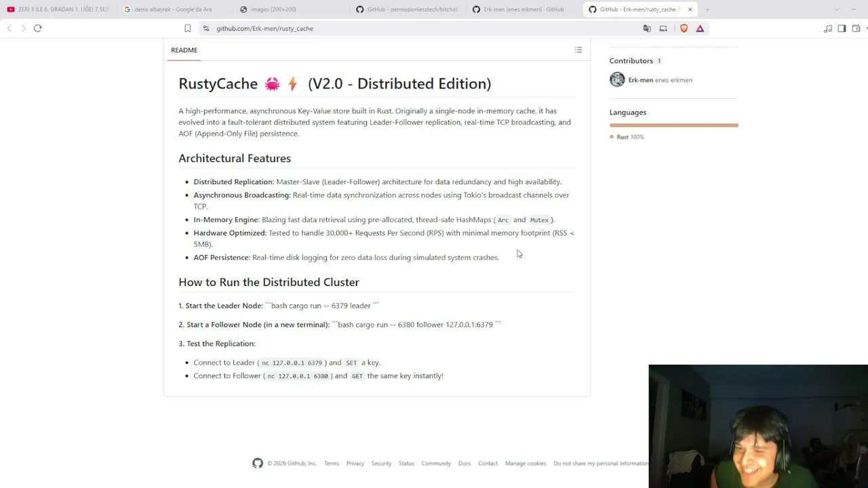
Task: Click the 'Asynchronous Broadcasting:' bullet label
Action: pos(242,195)
